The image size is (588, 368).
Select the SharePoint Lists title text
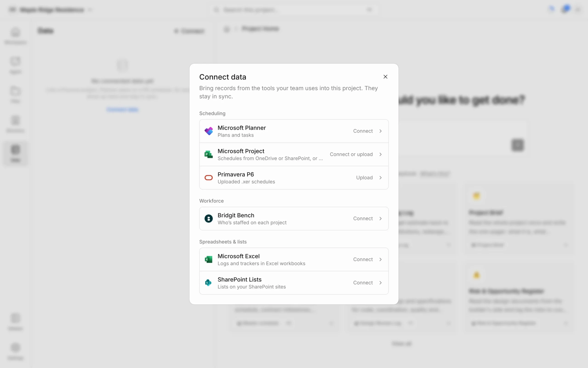coord(240,279)
